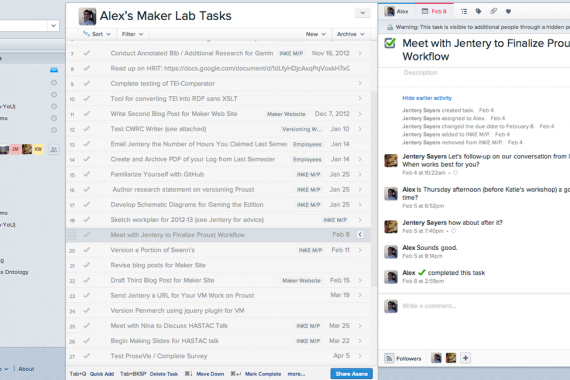This screenshot has width=570, height=380.
Task: Toggle checkmark for Revise blog posts for Maker Site
Action: click(x=87, y=265)
